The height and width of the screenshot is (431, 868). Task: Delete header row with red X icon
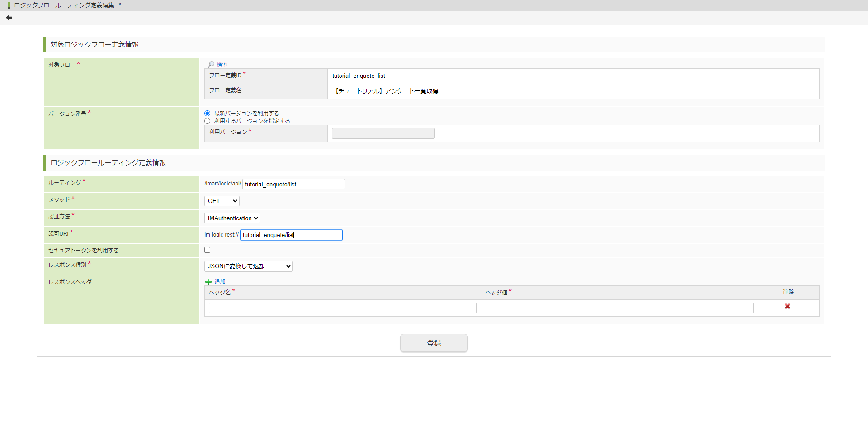(x=788, y=307)
